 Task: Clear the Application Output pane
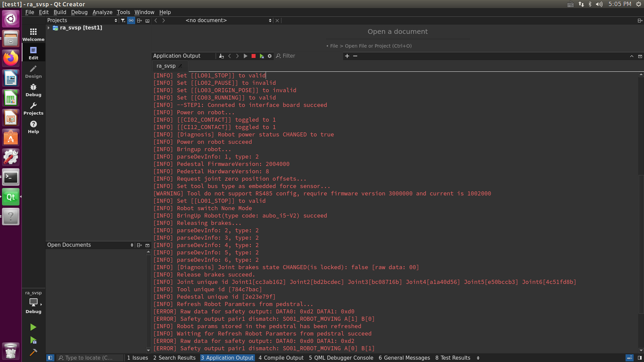tap(221, 56)
